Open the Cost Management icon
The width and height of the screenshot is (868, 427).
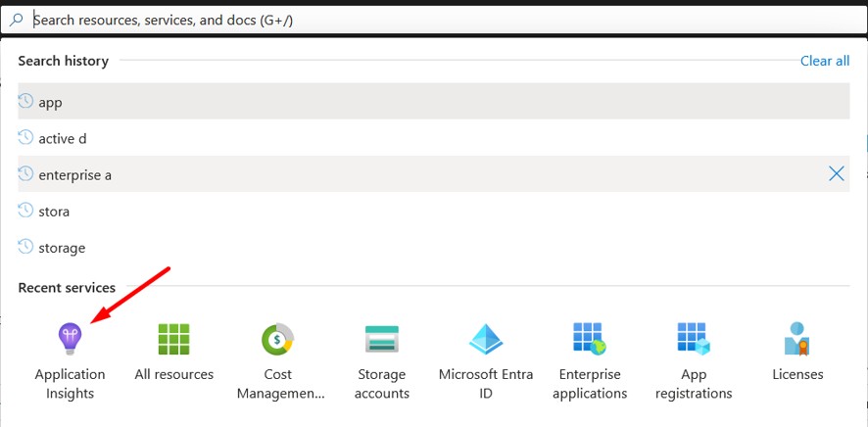[x=278, y=339]
